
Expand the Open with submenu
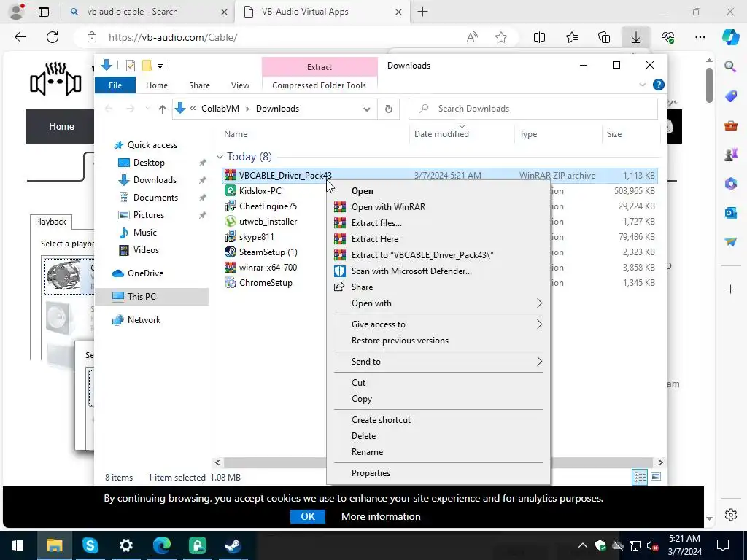438,303
